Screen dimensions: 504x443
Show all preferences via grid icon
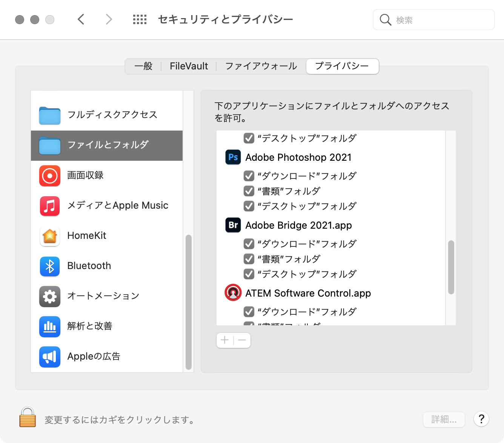[140, 20]
